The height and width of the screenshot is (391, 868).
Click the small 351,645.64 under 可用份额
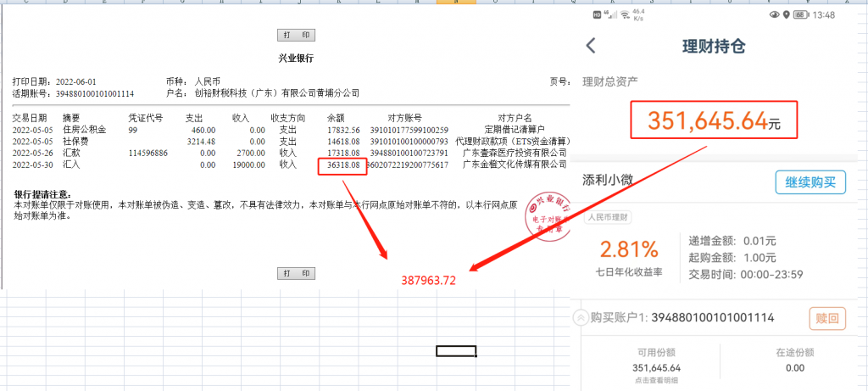click(x=656, y=368)
